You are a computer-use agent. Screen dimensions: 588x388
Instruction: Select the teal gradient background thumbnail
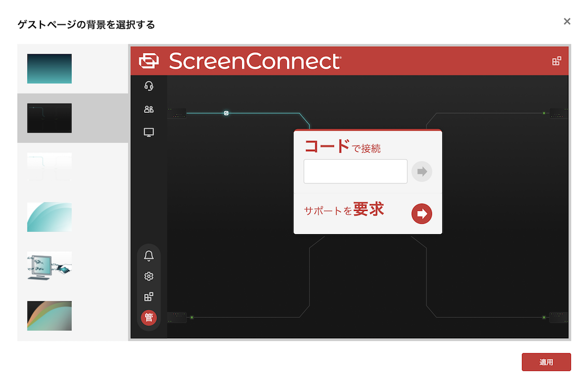pyautogui.click(x=49, y=68)
